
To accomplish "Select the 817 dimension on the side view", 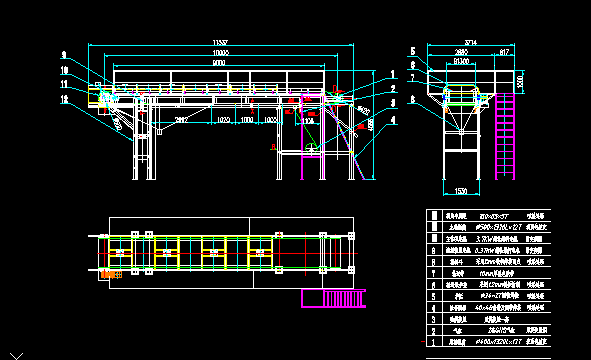I will tap(504, 52).
